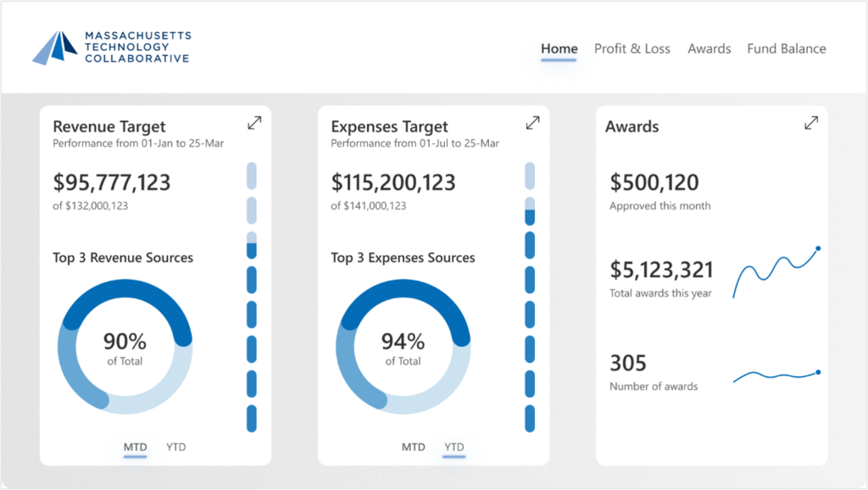Click the 'Number of awards' label

click(654, 387)
